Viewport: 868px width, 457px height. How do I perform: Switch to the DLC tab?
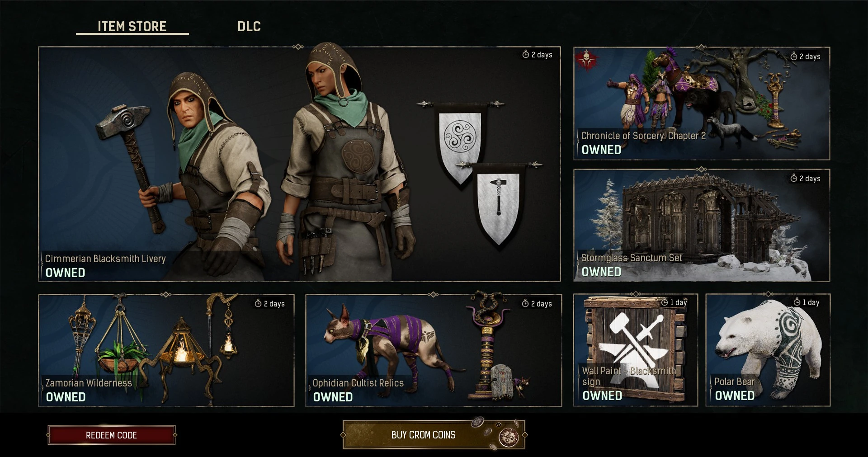click(x=249, y=27)
